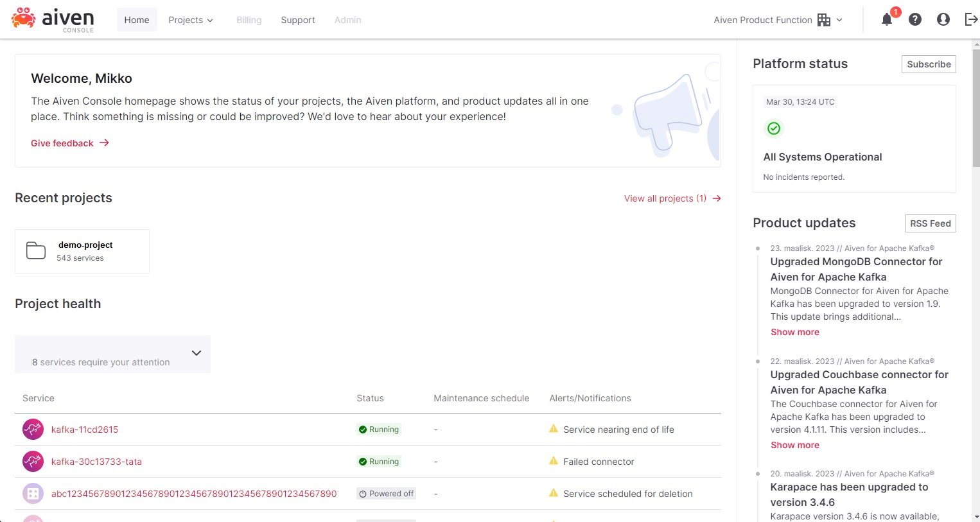Open the user account icon
Screen dimensions: 980x522
pos(943,19)
